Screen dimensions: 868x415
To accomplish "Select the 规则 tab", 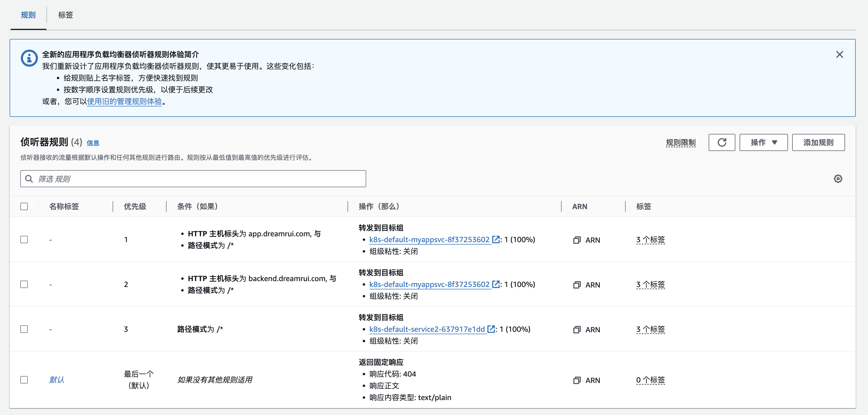I will (x=28, y=15).
